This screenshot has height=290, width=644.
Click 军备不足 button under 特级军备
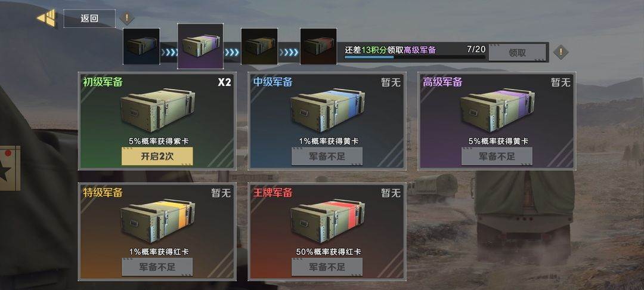(x=157, y=267)
